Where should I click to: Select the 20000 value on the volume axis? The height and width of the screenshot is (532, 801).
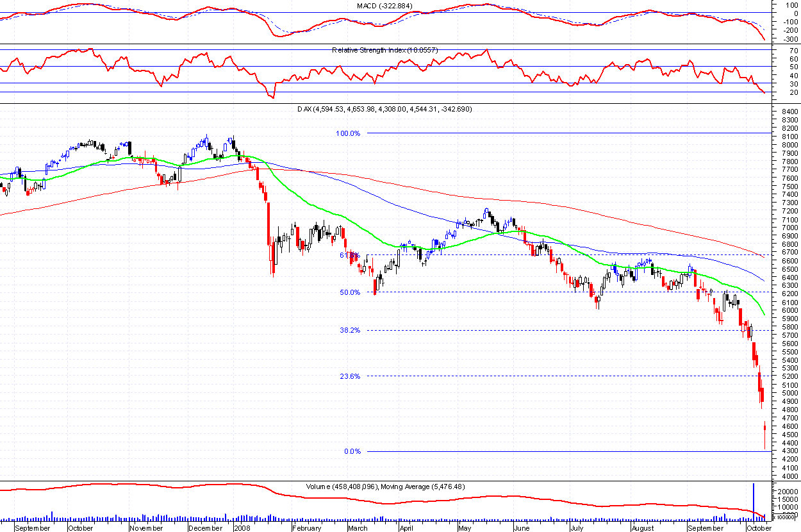(788, 491)
